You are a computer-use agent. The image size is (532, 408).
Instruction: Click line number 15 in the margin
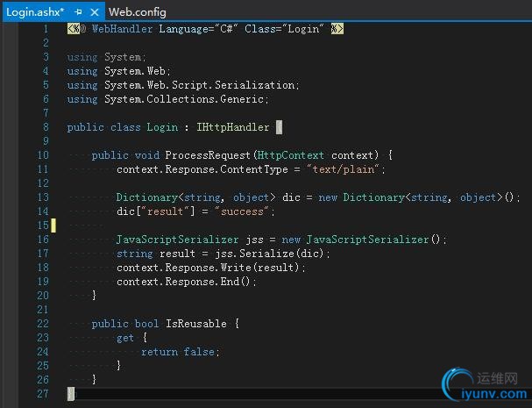[43, 225]
